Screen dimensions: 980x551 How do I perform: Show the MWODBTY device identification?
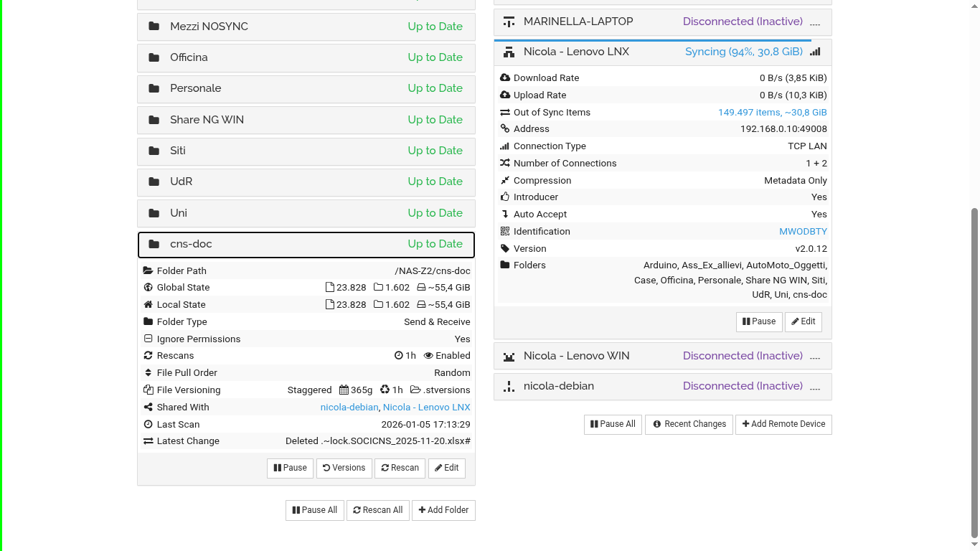pyautogui.click(x=803, y=232)
